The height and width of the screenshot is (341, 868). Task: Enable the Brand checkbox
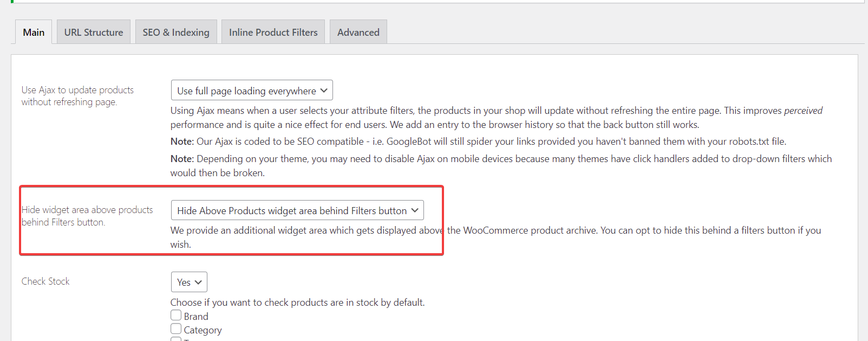coord(176,314)
